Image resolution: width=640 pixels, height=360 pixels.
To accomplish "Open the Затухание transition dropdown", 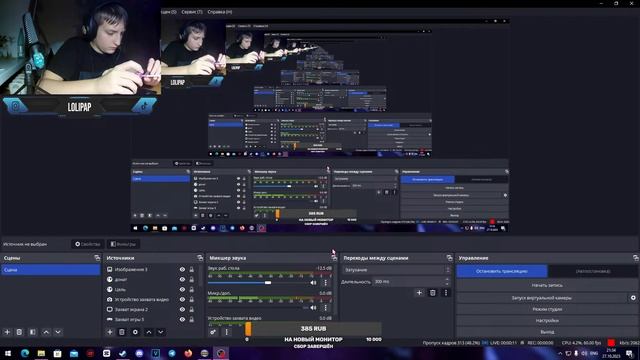I will point(397,270).
